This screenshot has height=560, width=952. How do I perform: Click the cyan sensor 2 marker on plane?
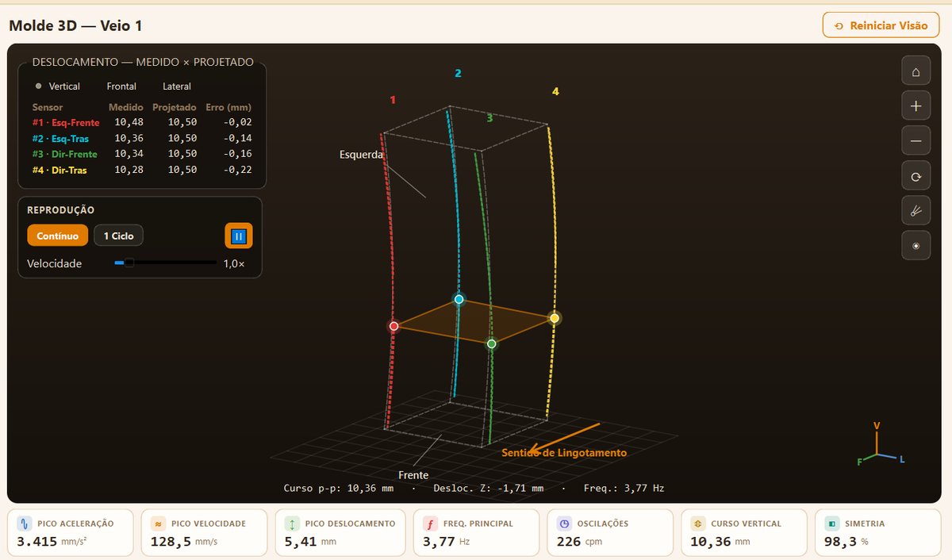459,299
